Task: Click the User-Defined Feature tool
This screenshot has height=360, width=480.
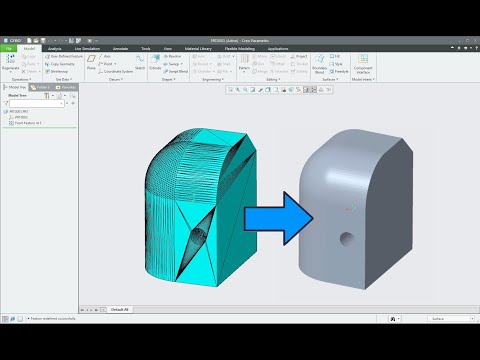Action: [63, 56]
